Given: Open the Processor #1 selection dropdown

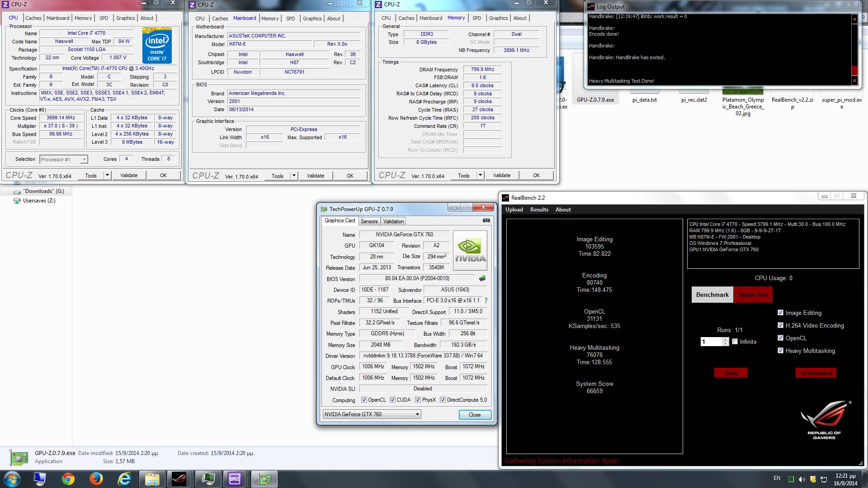Looking at the screenshot, I should [63, 160].
